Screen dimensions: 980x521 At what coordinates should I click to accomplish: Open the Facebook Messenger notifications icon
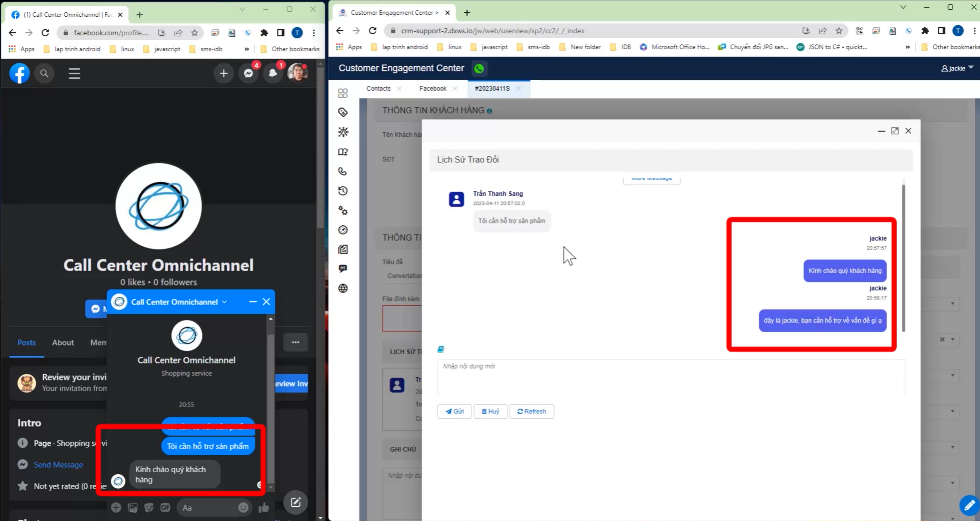pyautogui.click(x=248, y=73)
